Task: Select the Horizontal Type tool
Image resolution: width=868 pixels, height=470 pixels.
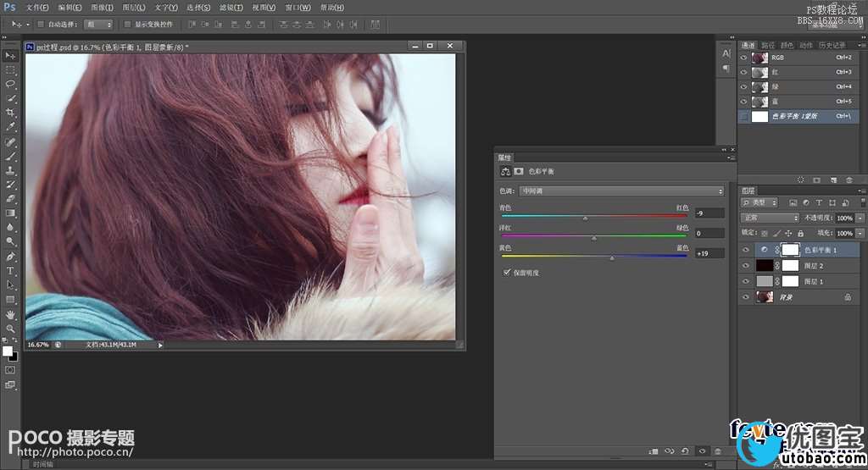Action: tap(10, 271)
